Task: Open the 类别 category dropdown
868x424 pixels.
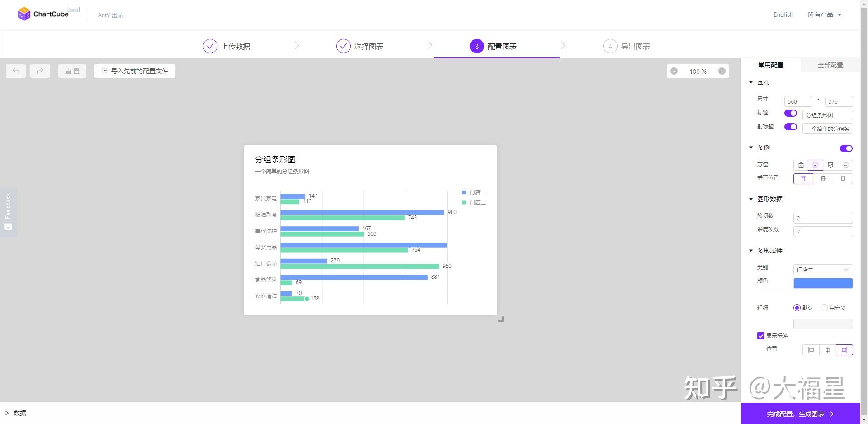Action: (823, 270)
